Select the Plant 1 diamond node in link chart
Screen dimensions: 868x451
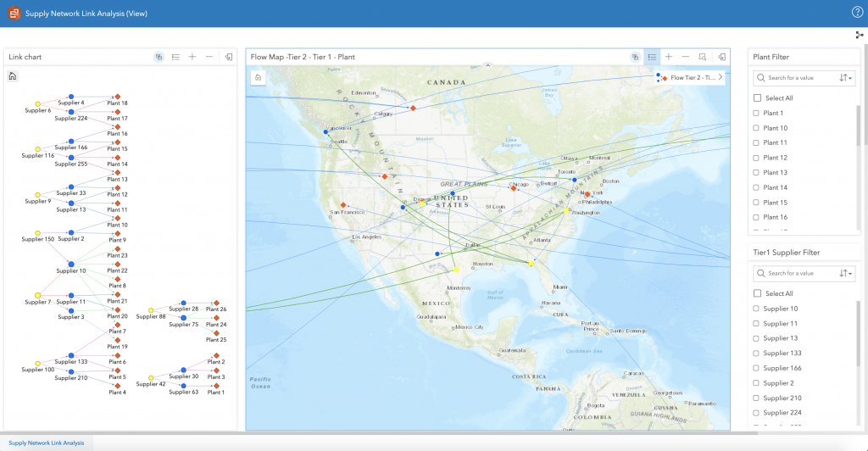point(216,386)
